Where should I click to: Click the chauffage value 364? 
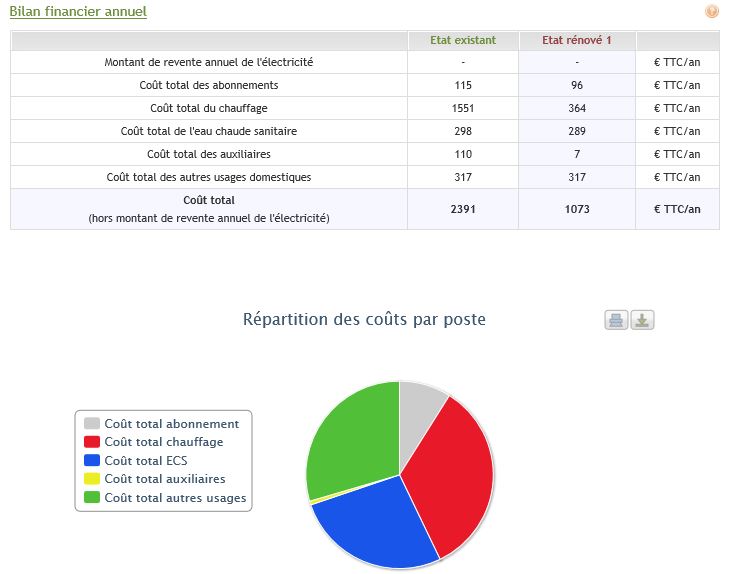[x=577, y=108]
